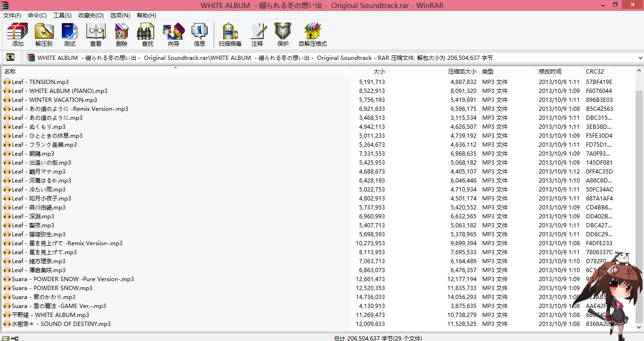
Task: Click the vertical scrollbar of file list
Action: 640,198
